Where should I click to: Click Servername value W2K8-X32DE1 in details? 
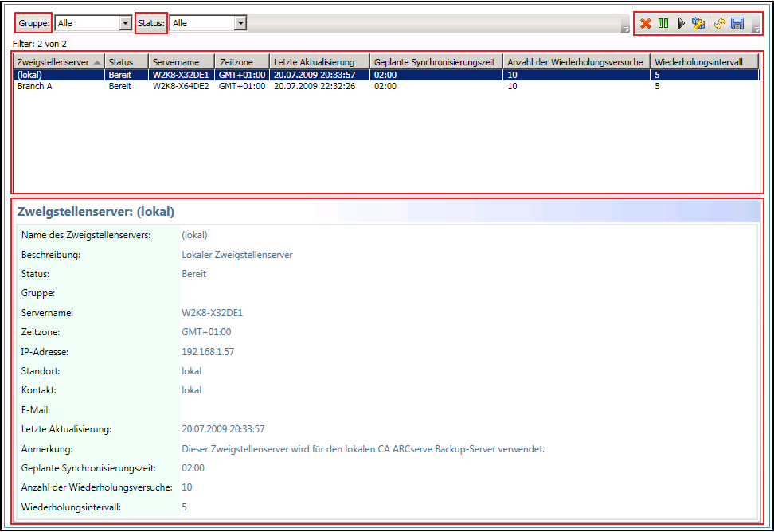coord(213,313)
